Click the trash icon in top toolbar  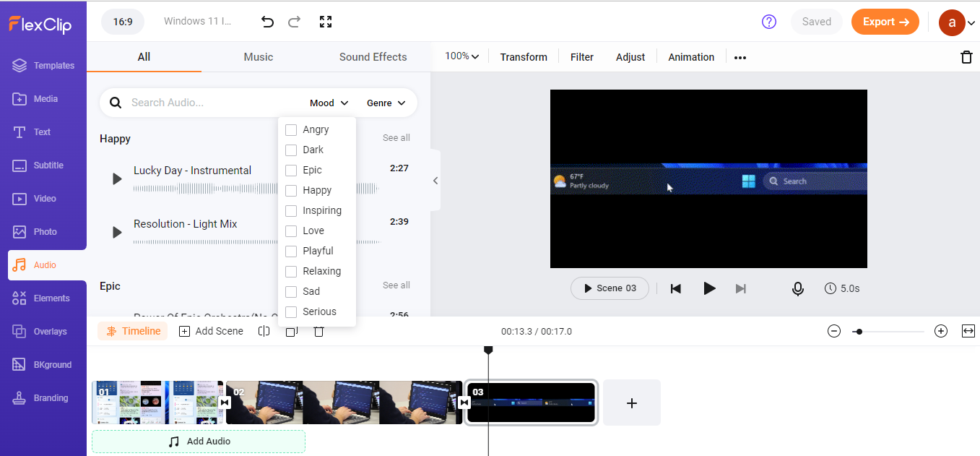pos(966,57)
